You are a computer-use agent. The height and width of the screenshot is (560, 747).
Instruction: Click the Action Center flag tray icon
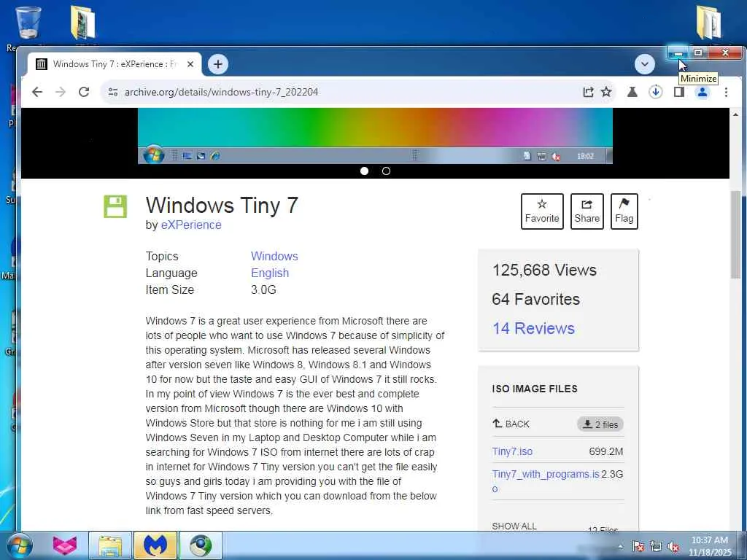tap(638, 547)
